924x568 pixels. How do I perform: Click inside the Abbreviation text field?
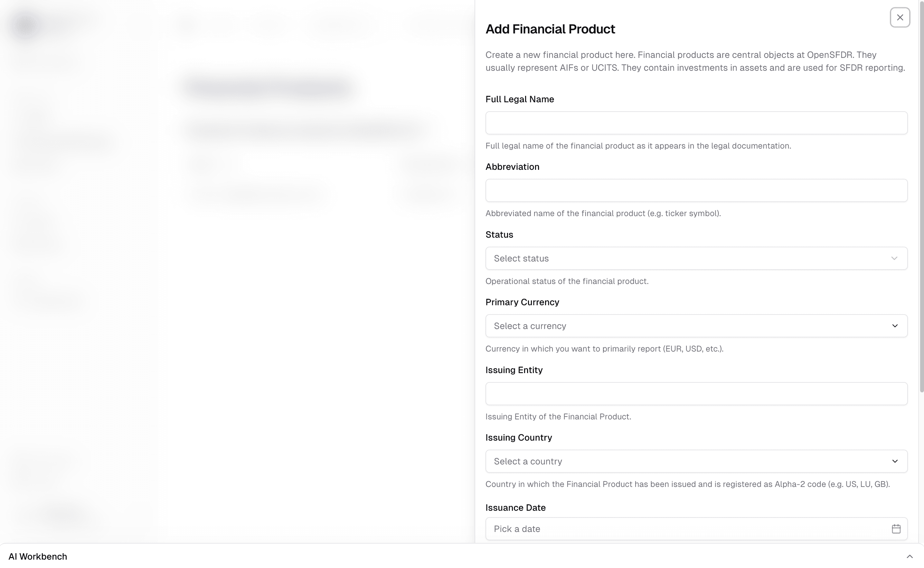[x=696, y=190]
